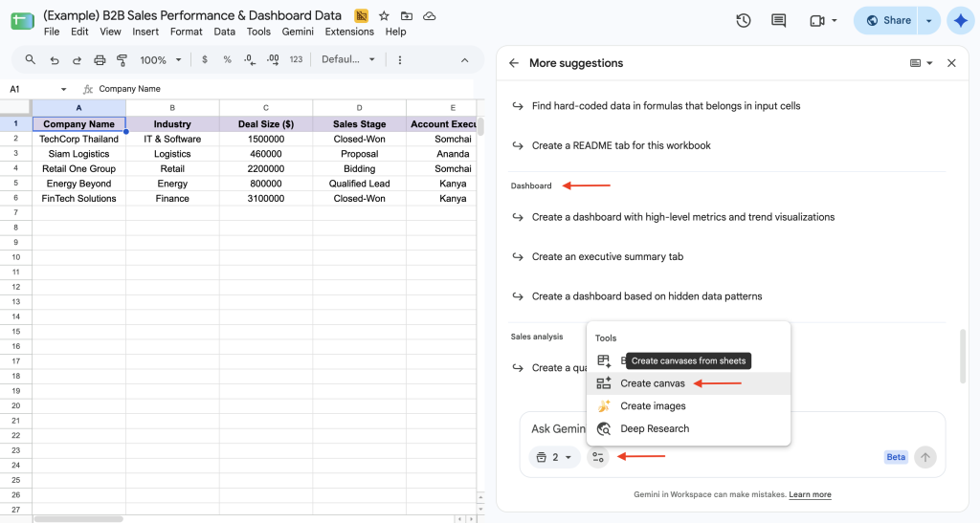Select cell with value 3100000
This screenshot has height=523, width=980.
[x=266, y=199]
